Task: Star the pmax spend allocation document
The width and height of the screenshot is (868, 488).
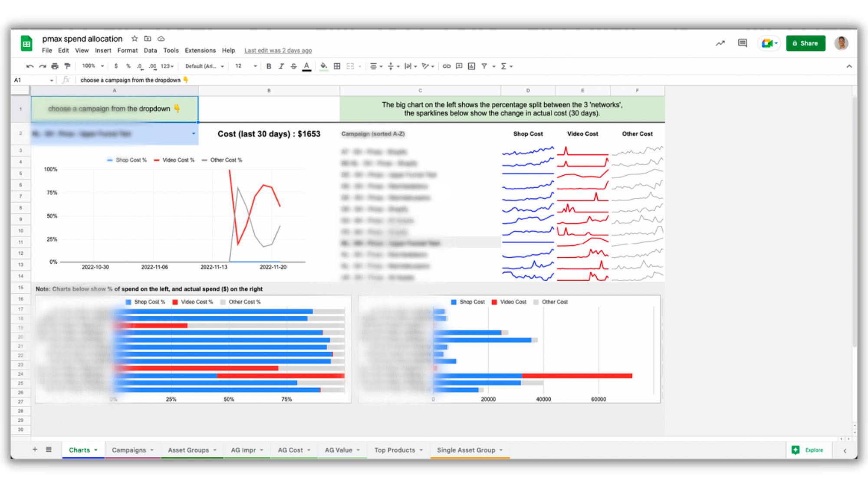Action: (x=135, y=39)
